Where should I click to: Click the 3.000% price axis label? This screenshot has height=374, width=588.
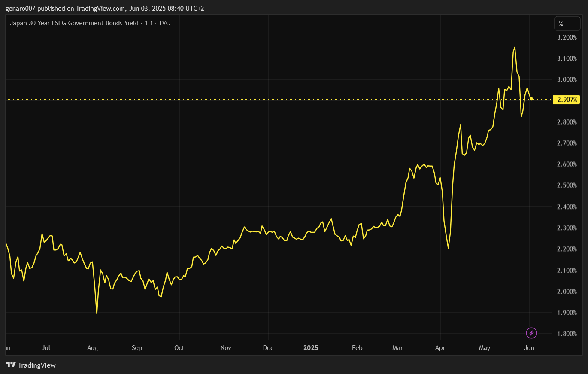tap(567, 79)
